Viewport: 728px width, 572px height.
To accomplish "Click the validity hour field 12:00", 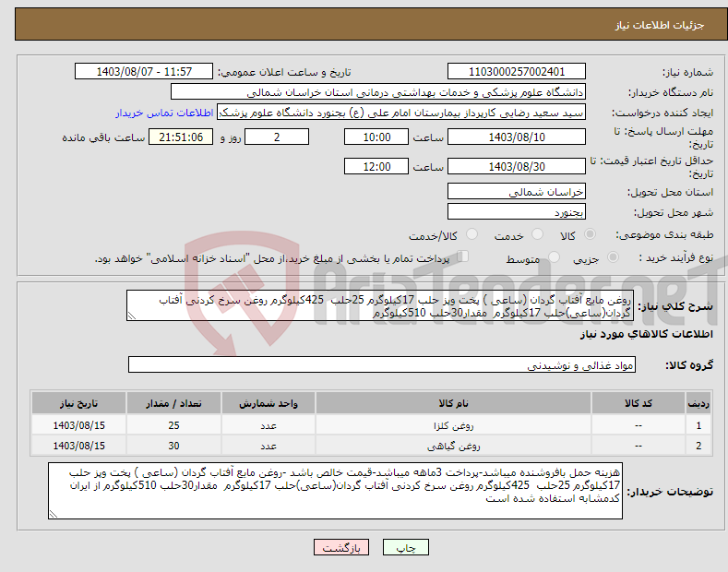I will click(376, 166).
